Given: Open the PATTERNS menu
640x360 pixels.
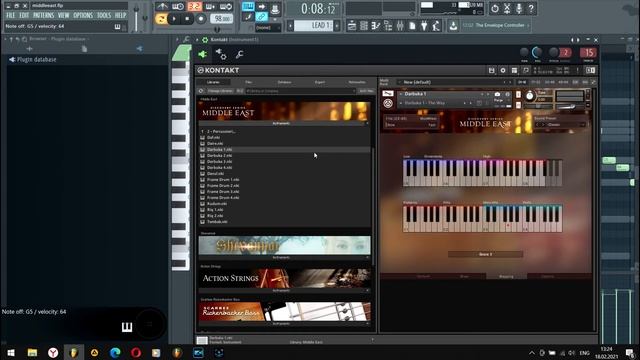Looking at the screenshot, I should (43, 16).
